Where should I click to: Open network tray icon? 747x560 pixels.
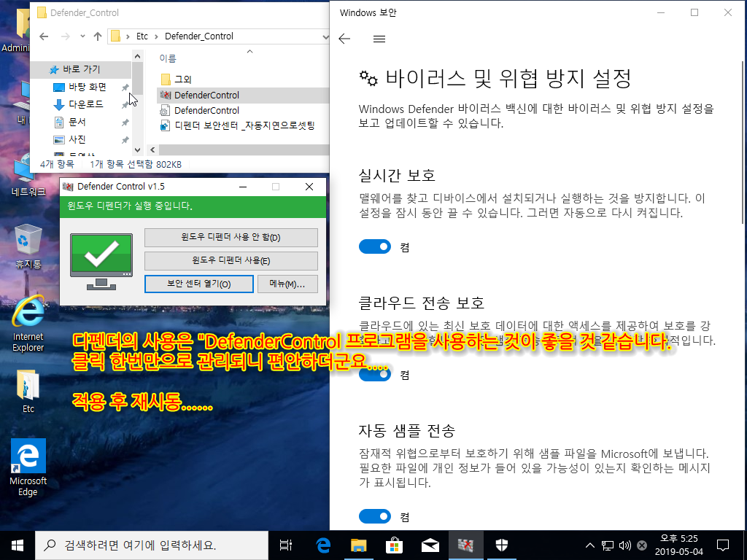(608, 545)
